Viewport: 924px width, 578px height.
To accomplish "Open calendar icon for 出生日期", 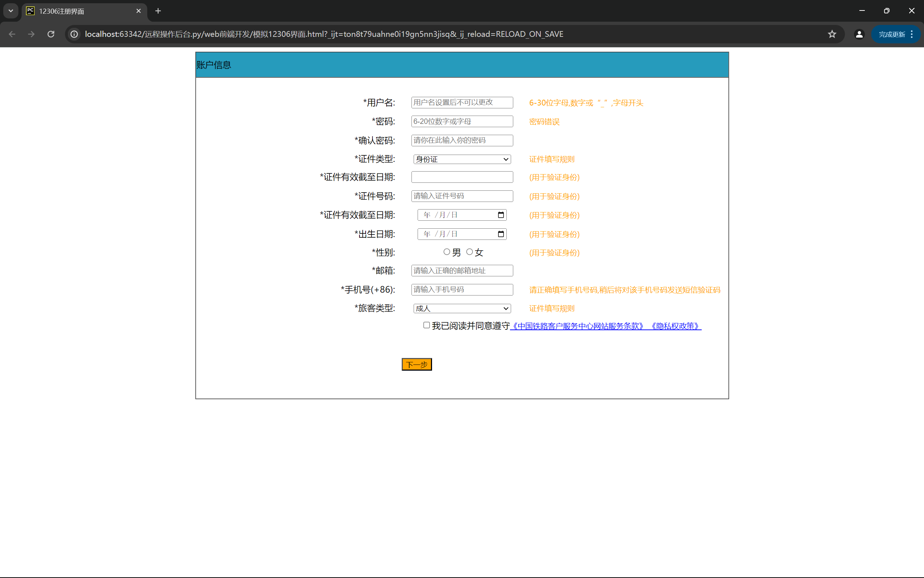I will pyautogui.click(x=501, y=234).
